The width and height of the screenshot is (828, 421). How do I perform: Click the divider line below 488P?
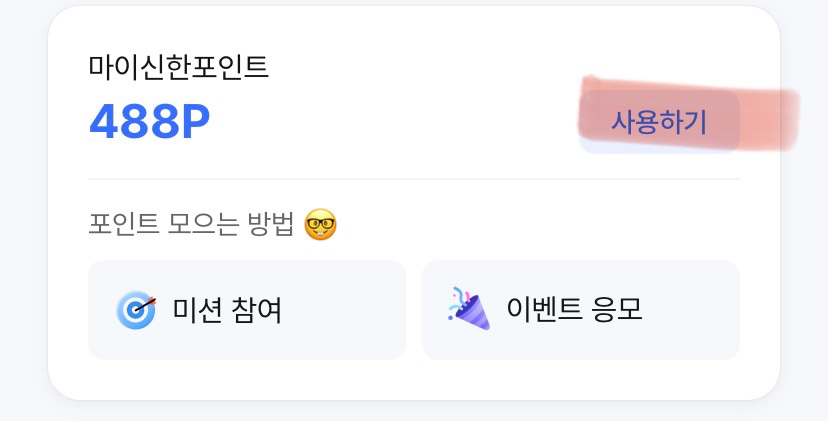tap(414, 180)
